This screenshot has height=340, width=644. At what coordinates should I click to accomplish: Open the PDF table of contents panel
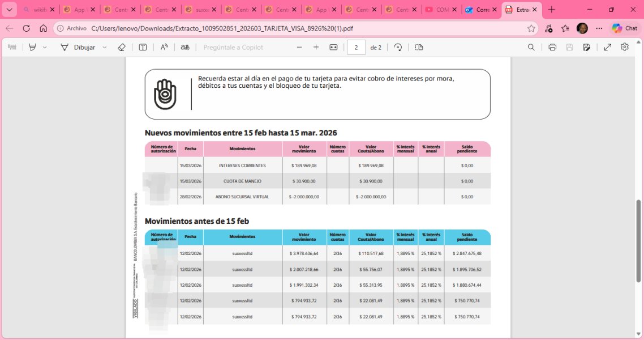click(12, 47)
